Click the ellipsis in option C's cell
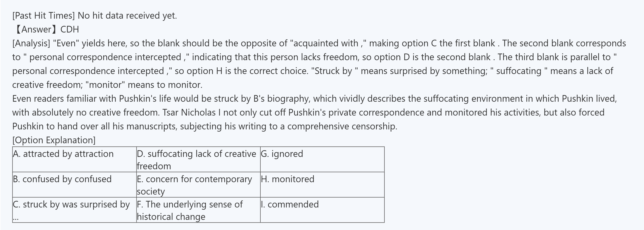Image resolution: width=644 pixels, height=230 pixels. click(16, 218)
